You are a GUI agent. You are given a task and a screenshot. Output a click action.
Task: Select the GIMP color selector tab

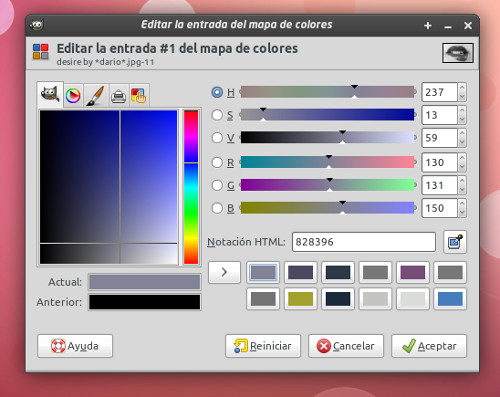tap(50, 95)
